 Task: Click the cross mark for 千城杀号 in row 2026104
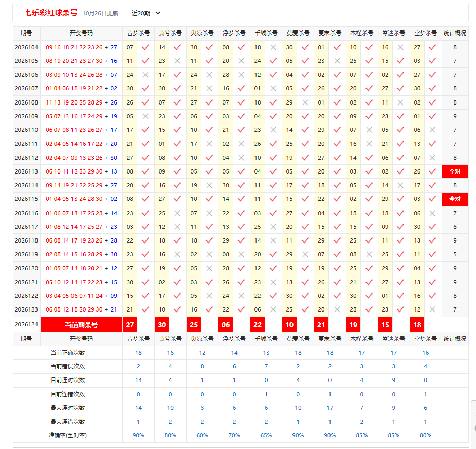click(x=273, y=47)
